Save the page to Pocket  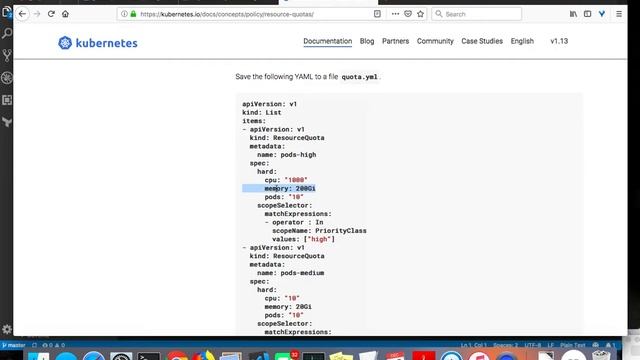408,14
